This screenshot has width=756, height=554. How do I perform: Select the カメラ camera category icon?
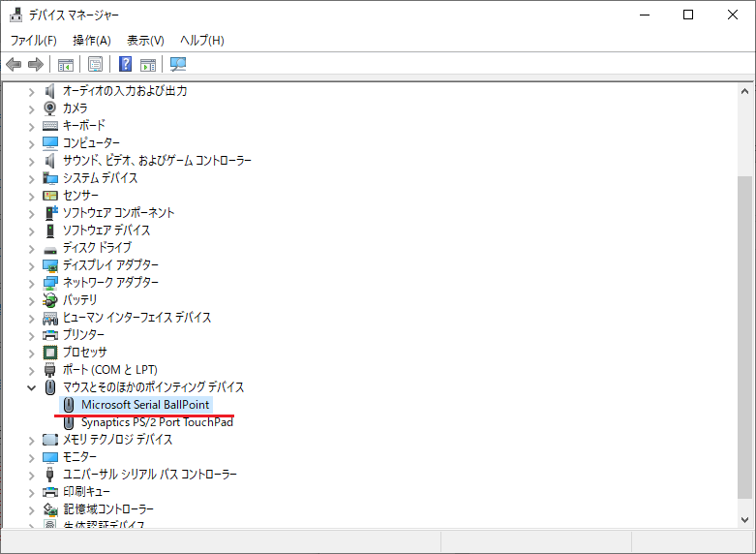point(50,108)
